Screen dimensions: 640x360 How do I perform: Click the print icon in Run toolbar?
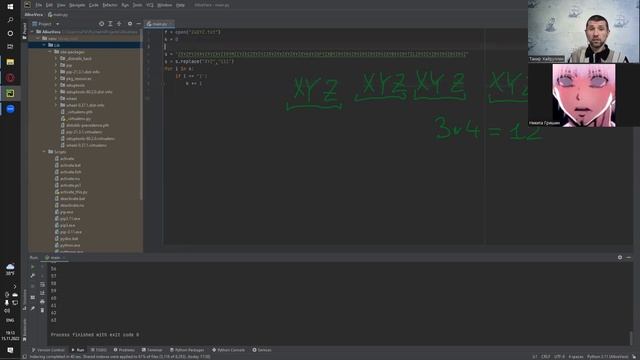click(42, 302)
